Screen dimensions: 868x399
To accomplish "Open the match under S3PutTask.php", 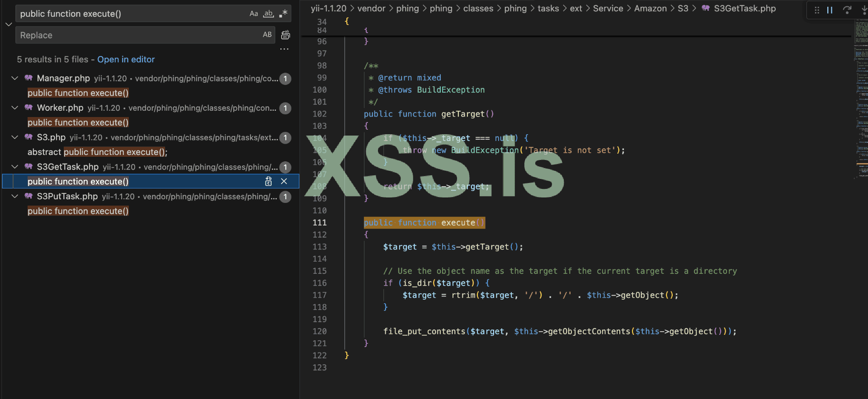I will [78, 211].
